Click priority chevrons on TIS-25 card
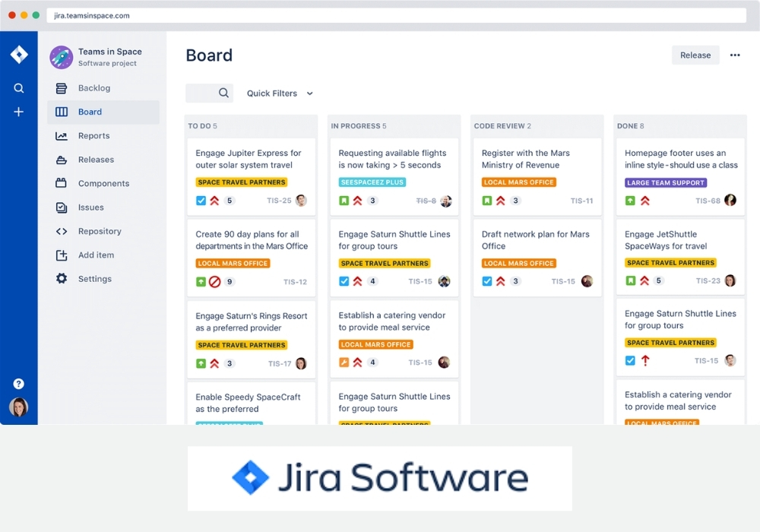 214,201
